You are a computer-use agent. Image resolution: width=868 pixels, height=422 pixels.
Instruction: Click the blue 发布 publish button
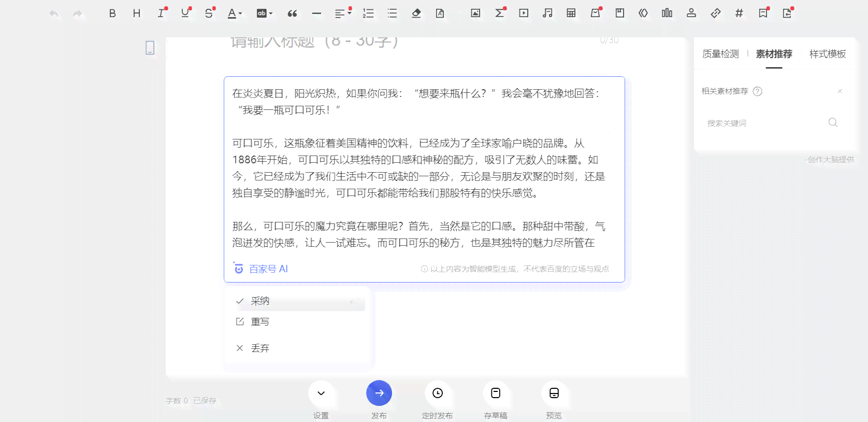[379, 393]
